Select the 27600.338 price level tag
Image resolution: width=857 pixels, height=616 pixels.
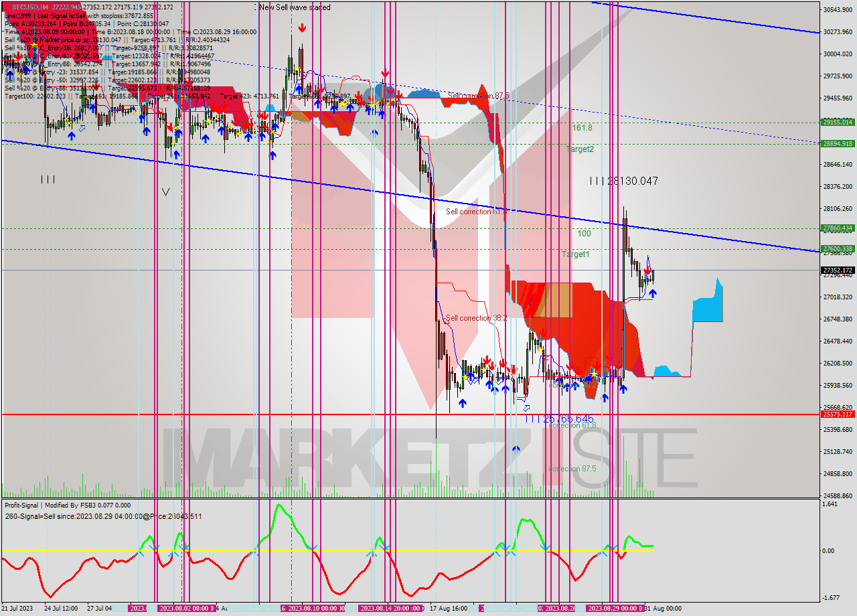837,249
